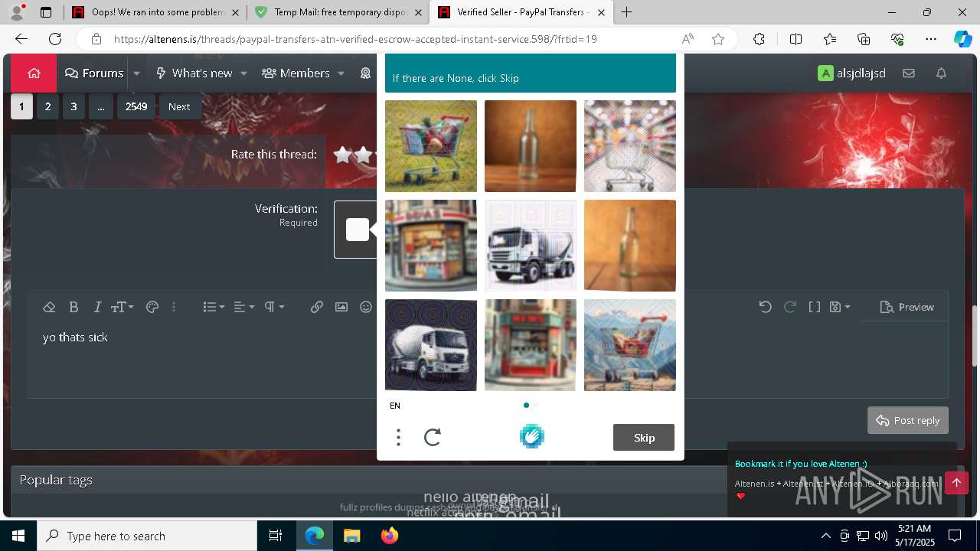Open the drafts save dropdown
The width and height of the screenshot is (980, 551).
point(840,307)
